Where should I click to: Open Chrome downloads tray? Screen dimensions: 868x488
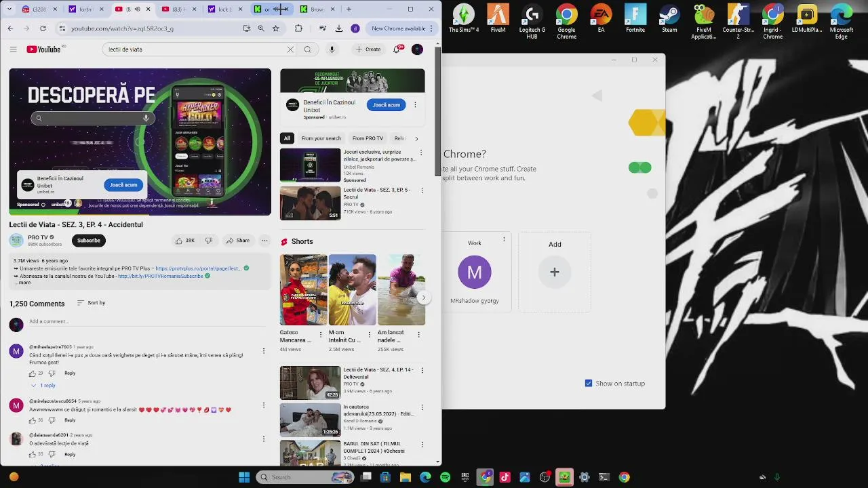pos(339,28)
